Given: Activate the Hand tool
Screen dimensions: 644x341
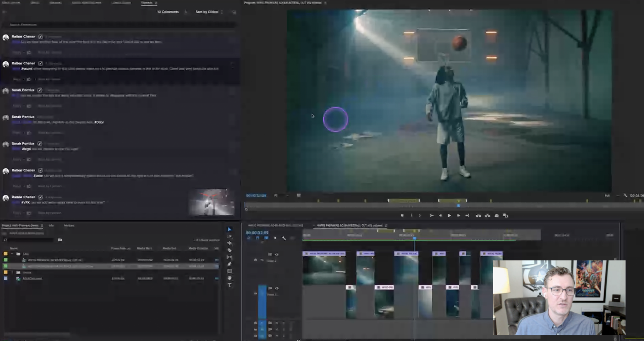Looking at the screenshot, I should click(229, 278).
